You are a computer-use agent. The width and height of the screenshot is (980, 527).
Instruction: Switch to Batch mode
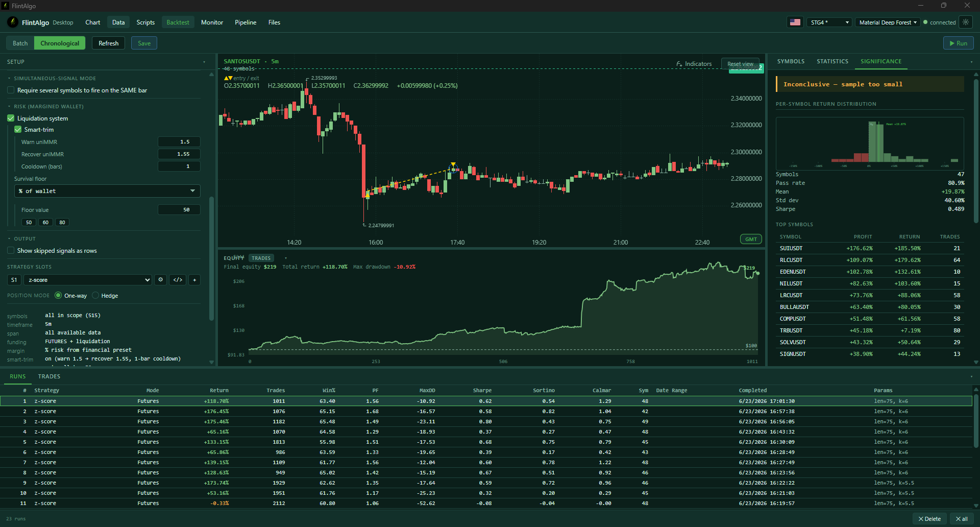click(x=20, y=43)
